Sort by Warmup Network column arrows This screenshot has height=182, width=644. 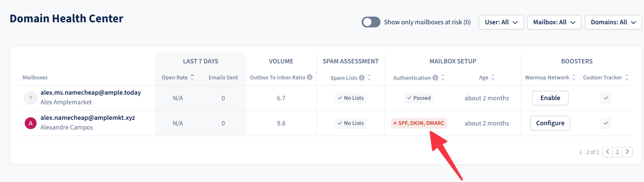pyautogui.click(x=574, y=77)
